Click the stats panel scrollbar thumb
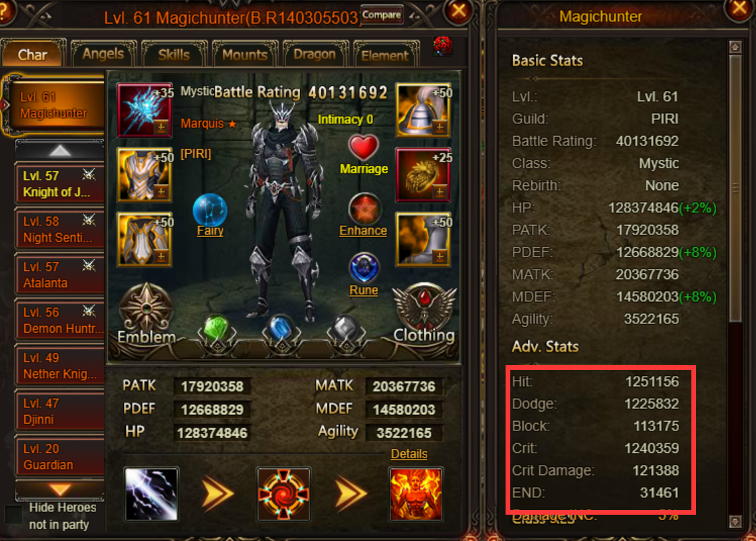756x541 pixels. (x=734, y=188)
